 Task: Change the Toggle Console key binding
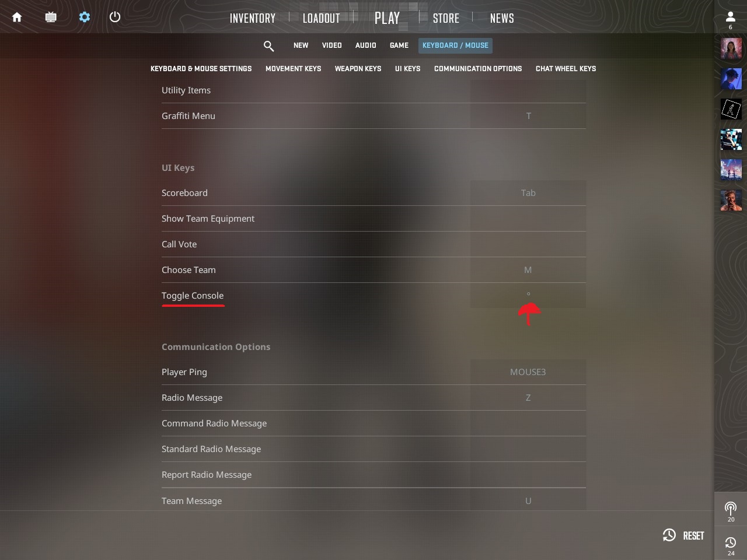[x=528, y=296]
